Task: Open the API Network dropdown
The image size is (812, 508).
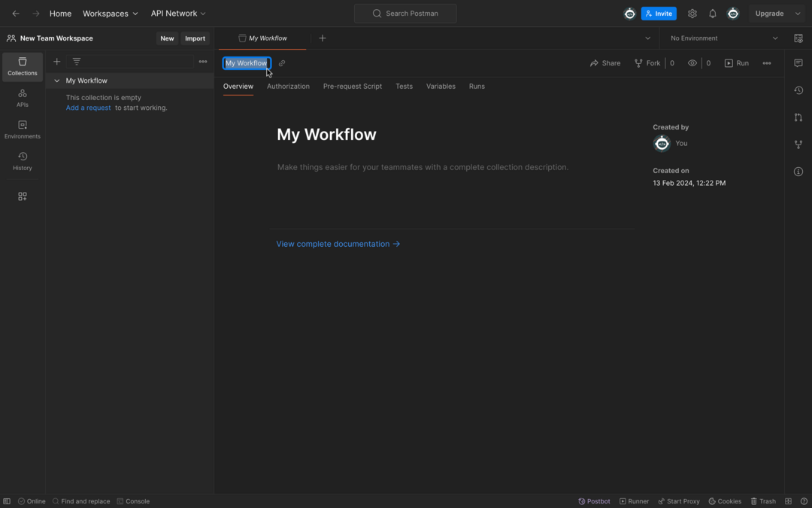Action: click(x=178, y=14)
